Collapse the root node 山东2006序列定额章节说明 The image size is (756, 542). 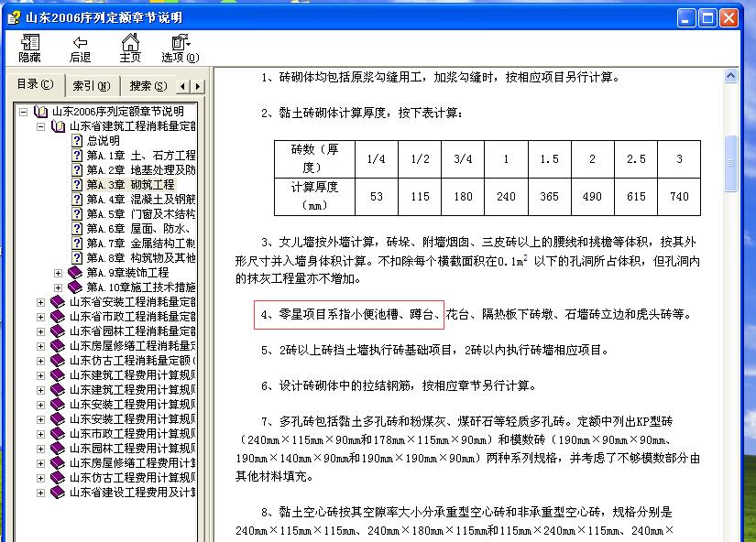(23, 113)
